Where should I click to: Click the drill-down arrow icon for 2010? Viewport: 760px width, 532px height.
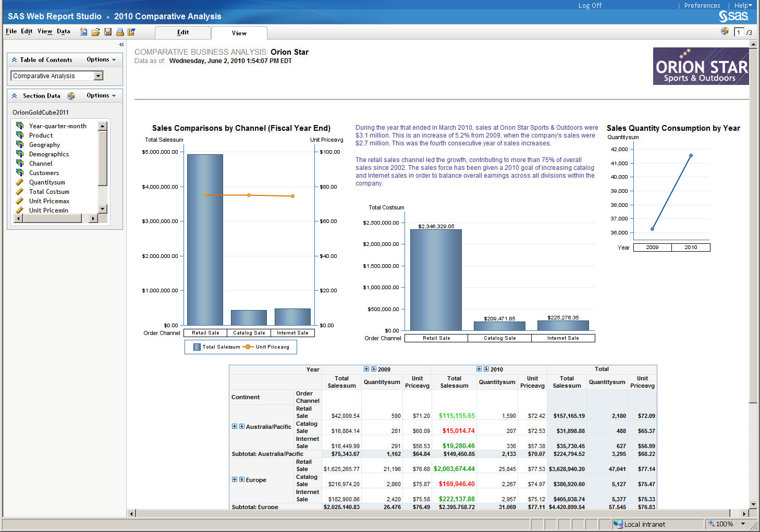click(x=486, y=369)
